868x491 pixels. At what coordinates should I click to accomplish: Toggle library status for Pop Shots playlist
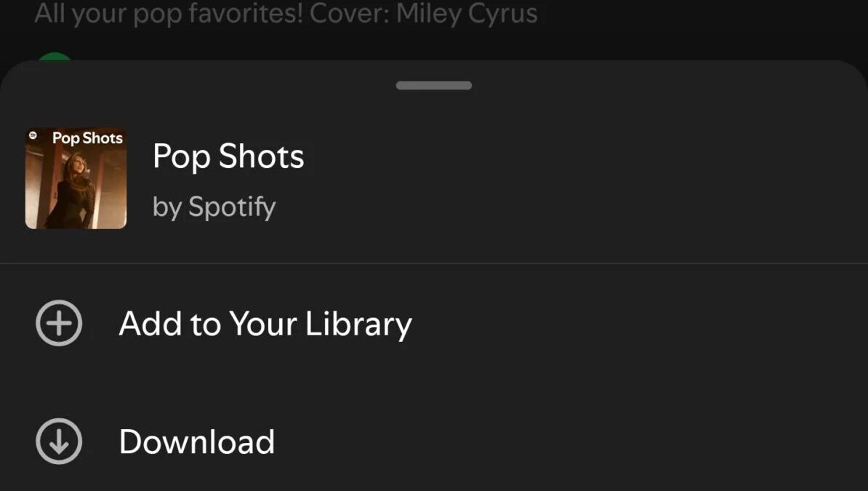pyautogui.click(x=265, y=323)
